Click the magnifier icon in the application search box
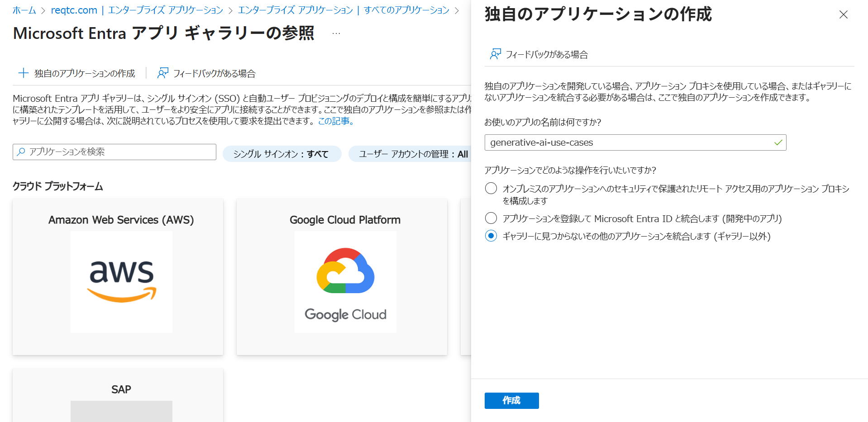868x422 pixels. pyautogui.click(x=21, y=152)
